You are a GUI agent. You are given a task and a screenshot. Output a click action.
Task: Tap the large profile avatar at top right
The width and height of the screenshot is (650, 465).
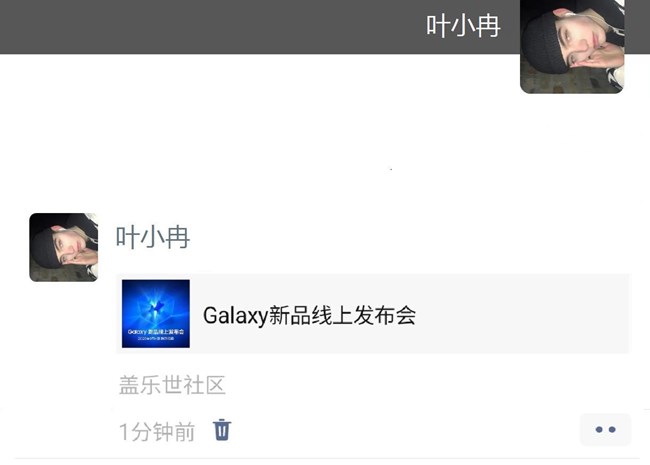click(572, 46)
